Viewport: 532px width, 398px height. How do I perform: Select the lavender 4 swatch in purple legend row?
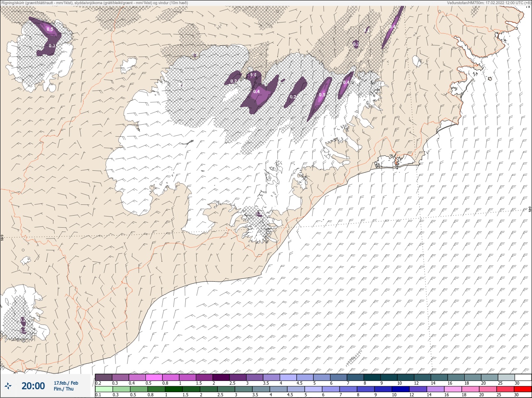288,377
